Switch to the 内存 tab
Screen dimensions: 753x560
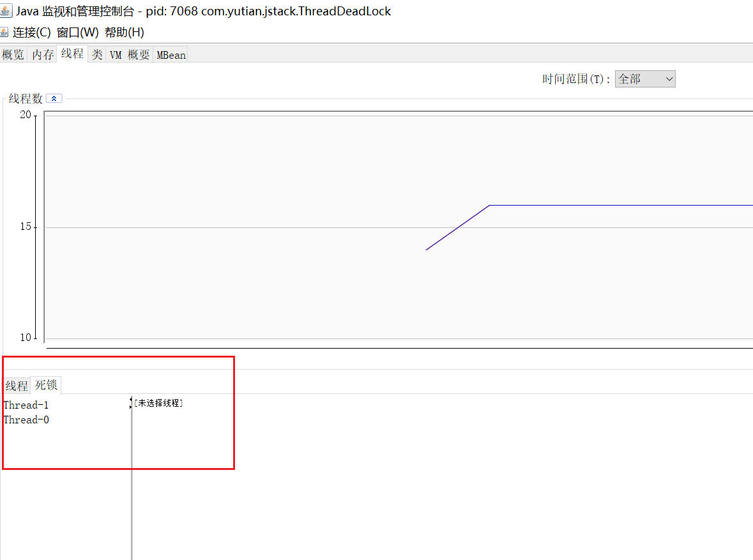click(43, 55)
